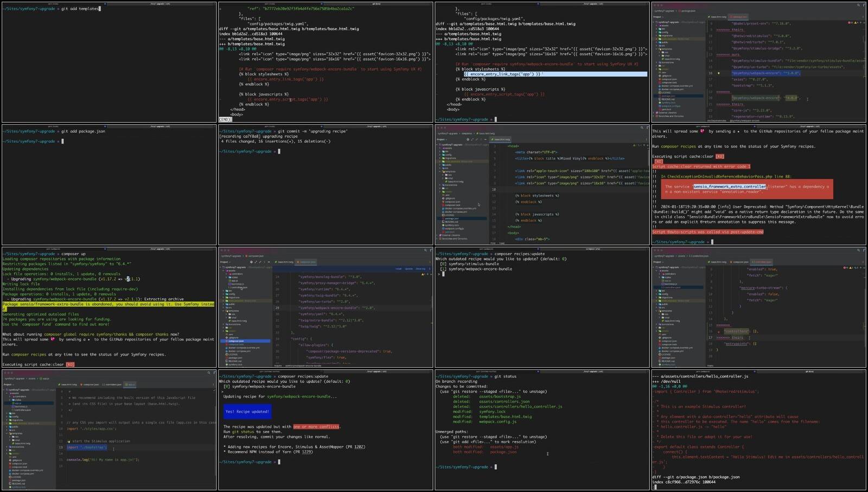Collapse templates folder in composer.json window tree

pos(224,311)
